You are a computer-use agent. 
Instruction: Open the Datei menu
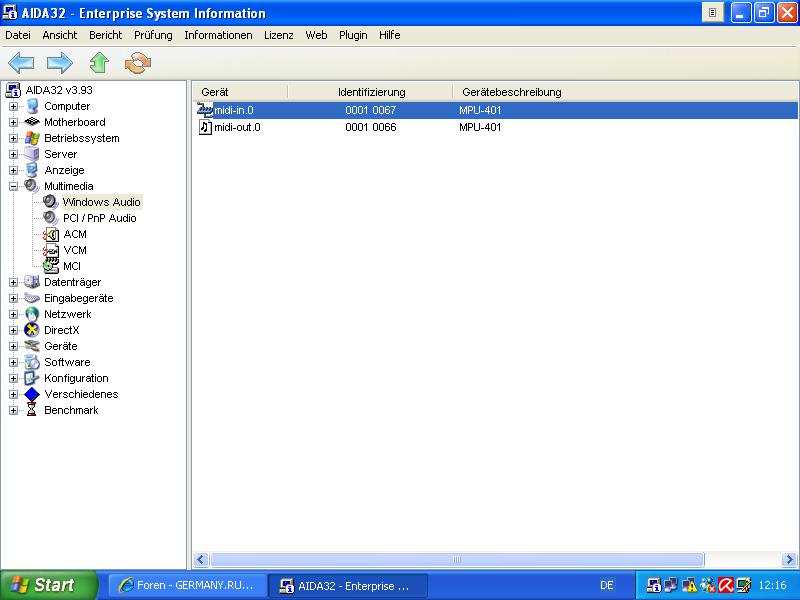pyautogui.click(x=18, y=35)
